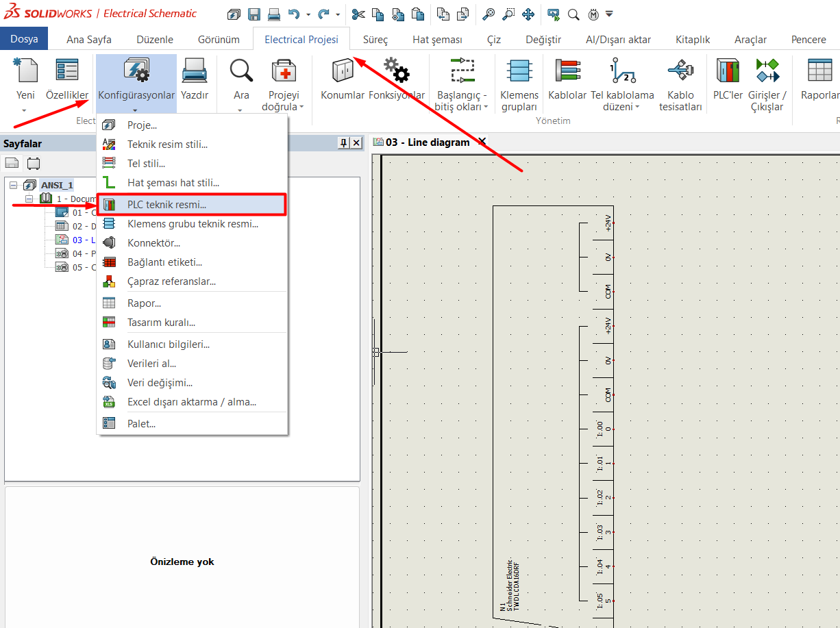Screen dimensions: 840x628
Task: Choose Tel stili... menu entry
Action: coord(192,164)
